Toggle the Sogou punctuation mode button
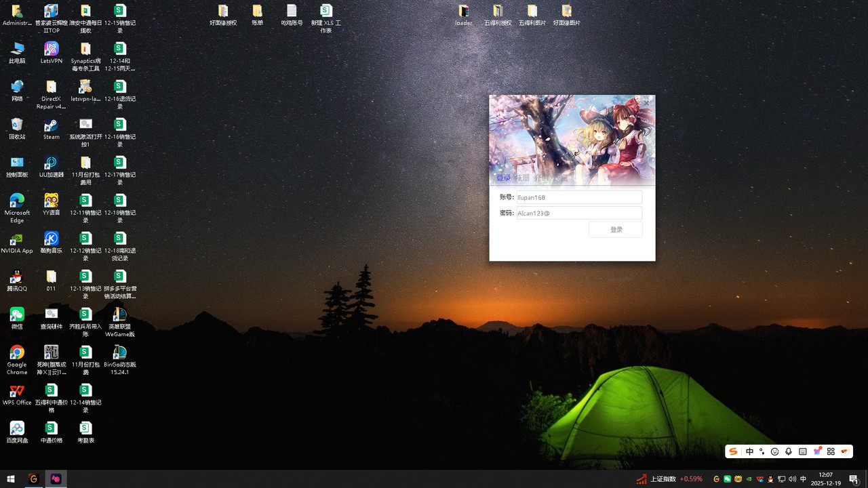The height and width of the screenshot is (488, 868). (762, 451)
